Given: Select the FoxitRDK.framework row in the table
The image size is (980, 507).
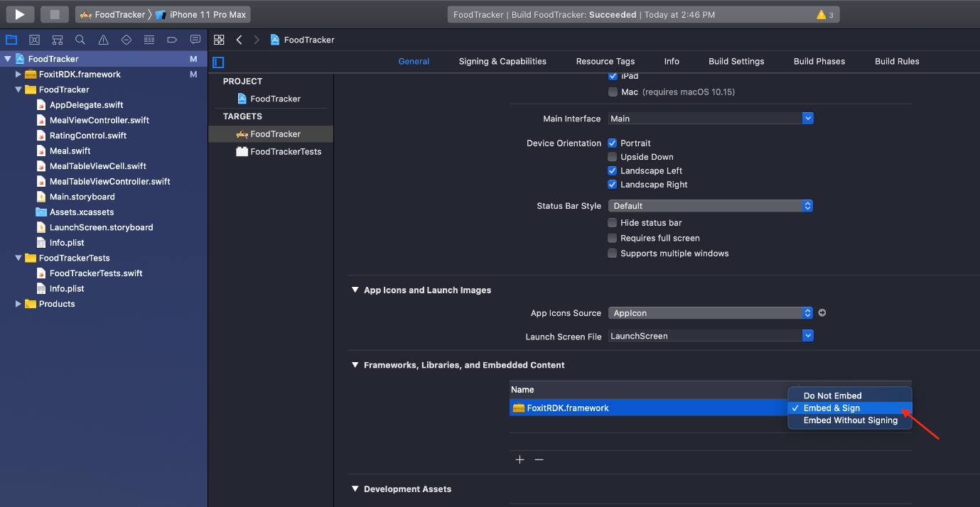Looking at the screenshot, I should [x=649, y=408].
